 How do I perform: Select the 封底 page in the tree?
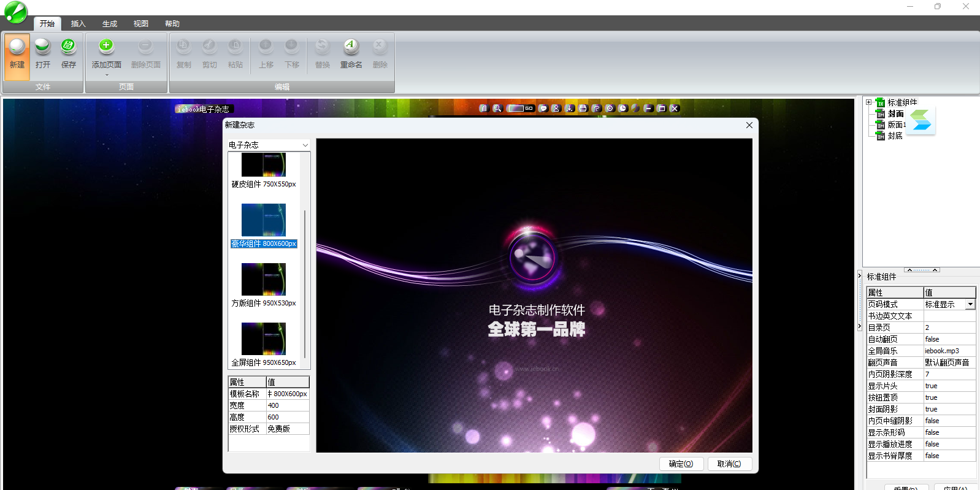[895, 136]
